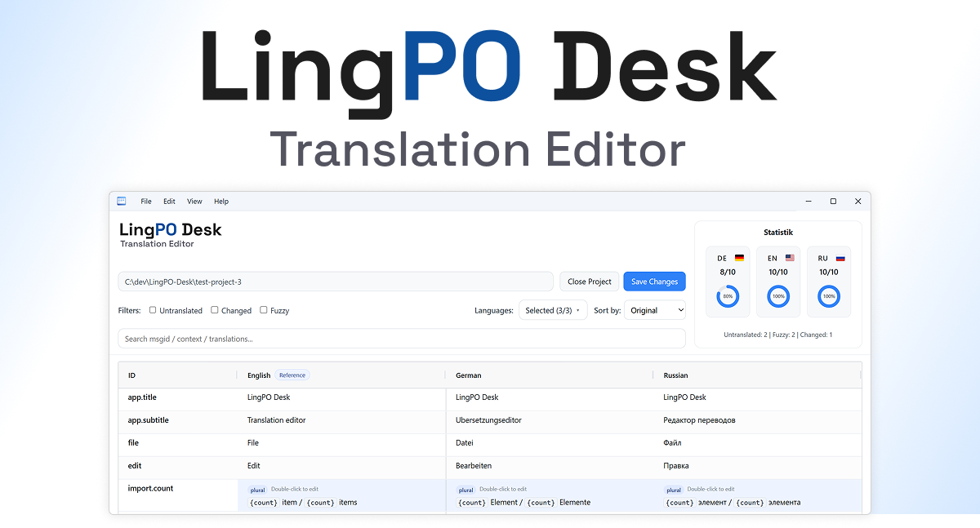The width and height of the screenshot is (980, 528).
Task: Click the Reference badge next to English
Action: click(292, 375)
